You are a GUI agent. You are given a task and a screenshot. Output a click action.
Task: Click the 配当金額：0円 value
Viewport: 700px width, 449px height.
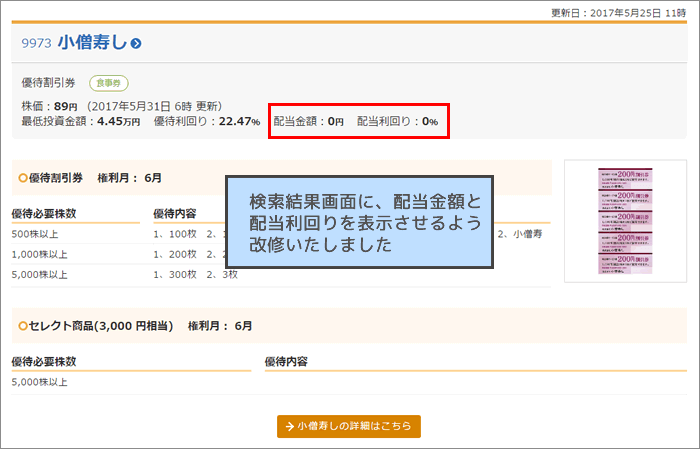pos(308,121)
